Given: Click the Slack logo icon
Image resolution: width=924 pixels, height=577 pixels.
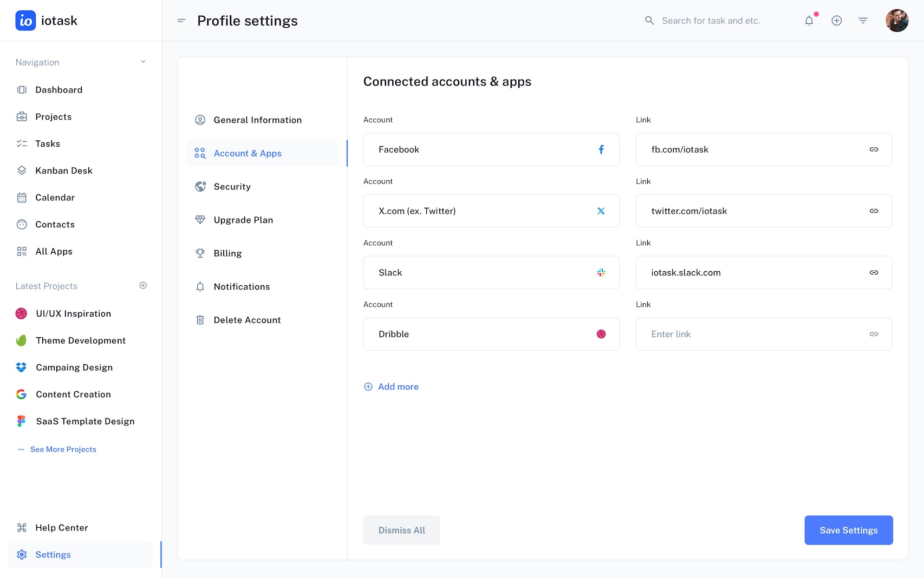Looking at the screenshot, I should (601, 273).
